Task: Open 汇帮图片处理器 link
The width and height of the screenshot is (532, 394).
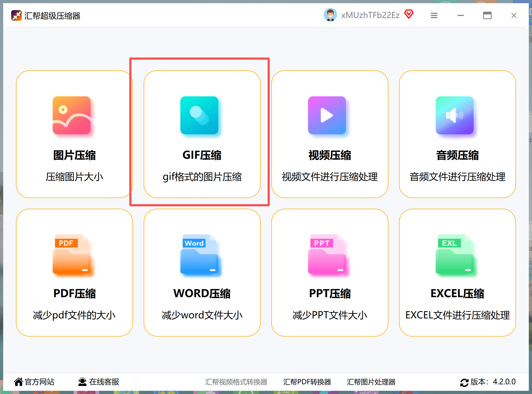Action: click(371, 382)
